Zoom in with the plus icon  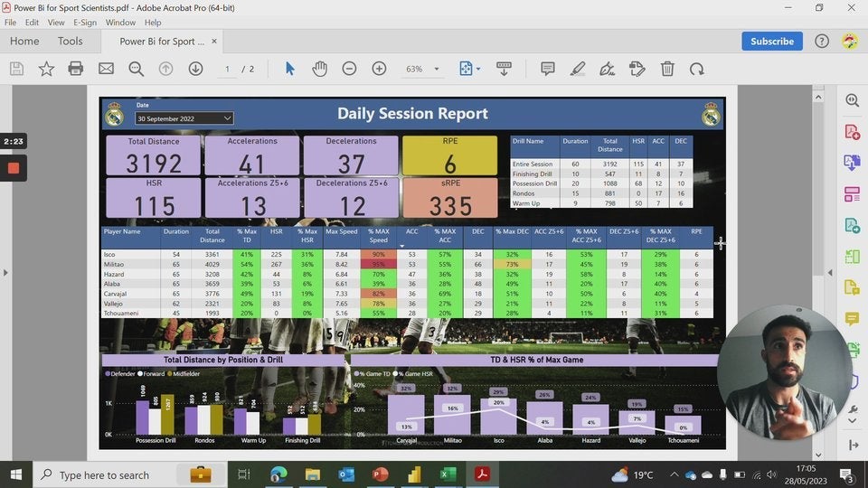[x=379, y=69]
